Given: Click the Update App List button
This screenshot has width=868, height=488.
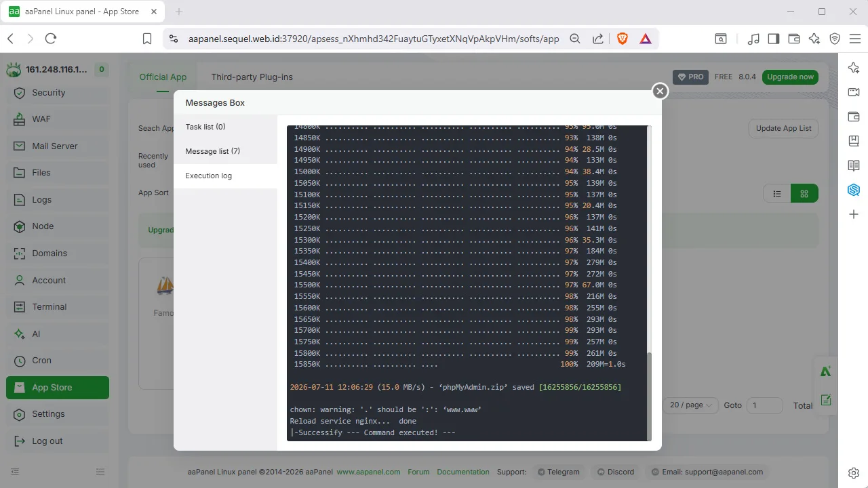Looking at the screenshot, I should pyautogui.click(x=783, y=129).
